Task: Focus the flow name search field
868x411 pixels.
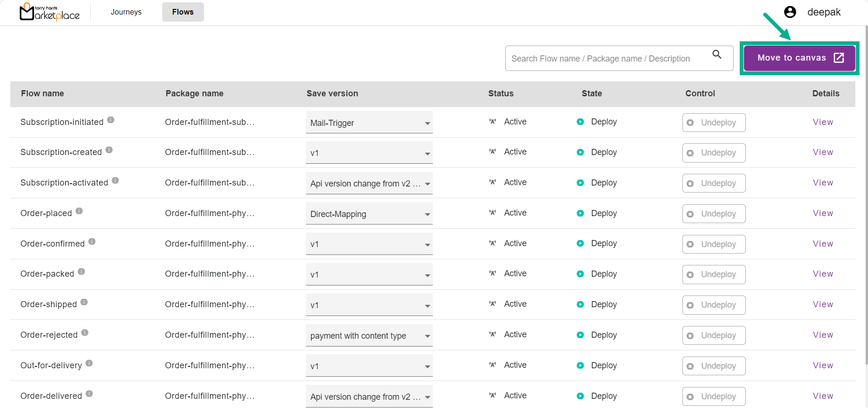Action: (606, 59)
